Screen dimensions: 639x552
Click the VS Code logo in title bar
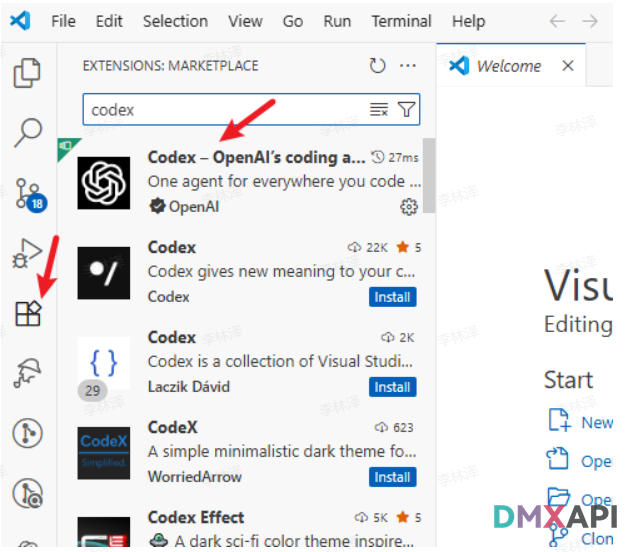point(20,21)
